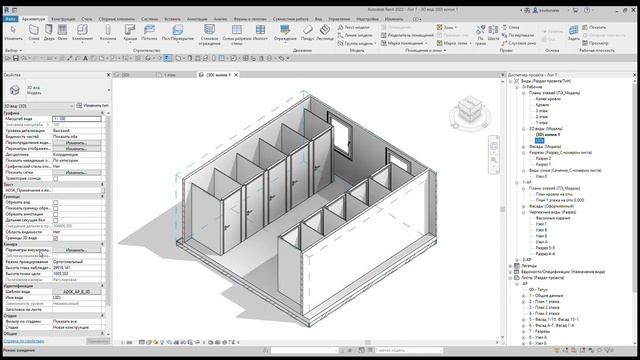Screen dimensions: 640x360
Task: Select the Пандус (Ramp) tool
Action: tap(307, 32)
